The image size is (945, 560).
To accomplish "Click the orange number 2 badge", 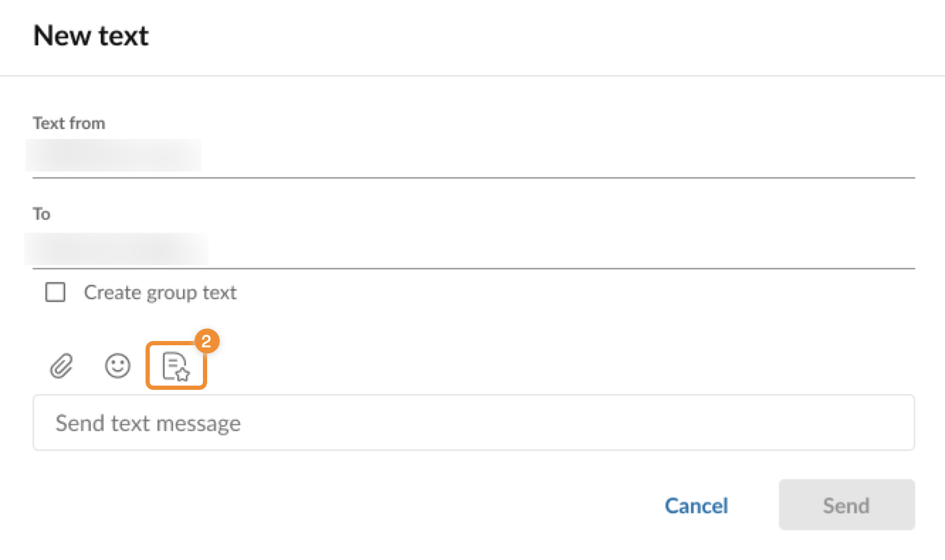I will click(206, 341).
